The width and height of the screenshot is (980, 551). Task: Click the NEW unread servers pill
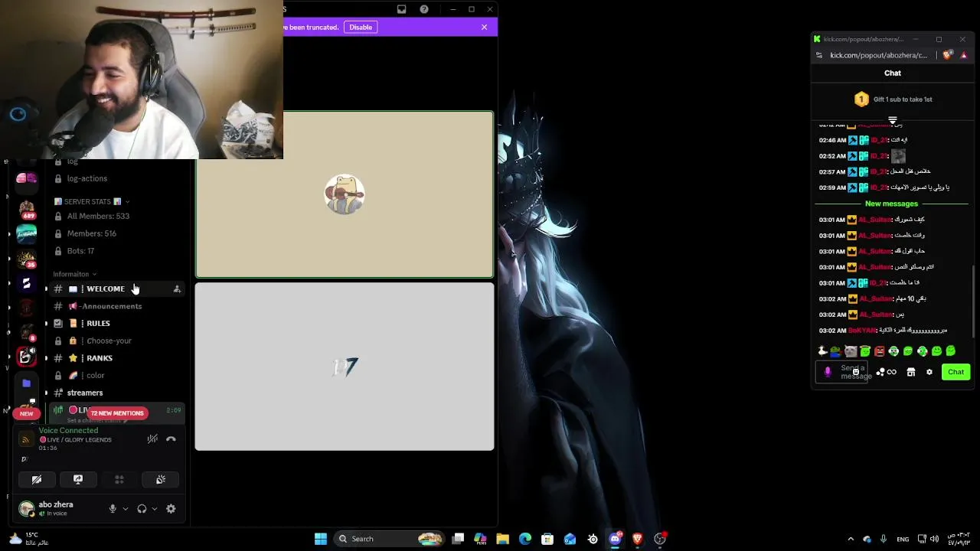pyautogui.click(x=26, y=413)
